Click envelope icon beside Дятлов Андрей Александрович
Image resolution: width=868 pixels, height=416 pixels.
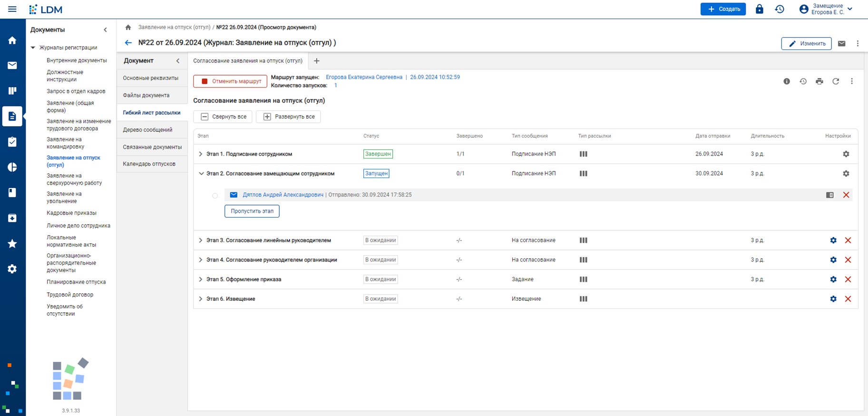point(234,195)
